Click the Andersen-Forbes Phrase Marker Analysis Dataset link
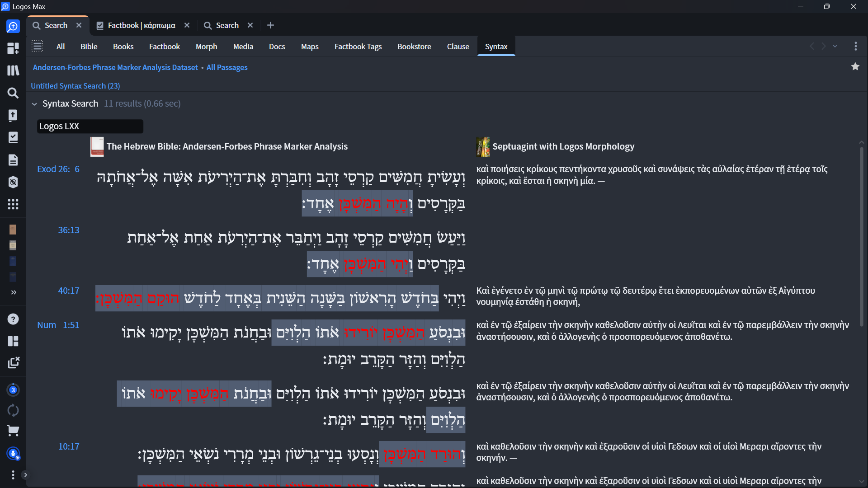 (x=115, y=67)
